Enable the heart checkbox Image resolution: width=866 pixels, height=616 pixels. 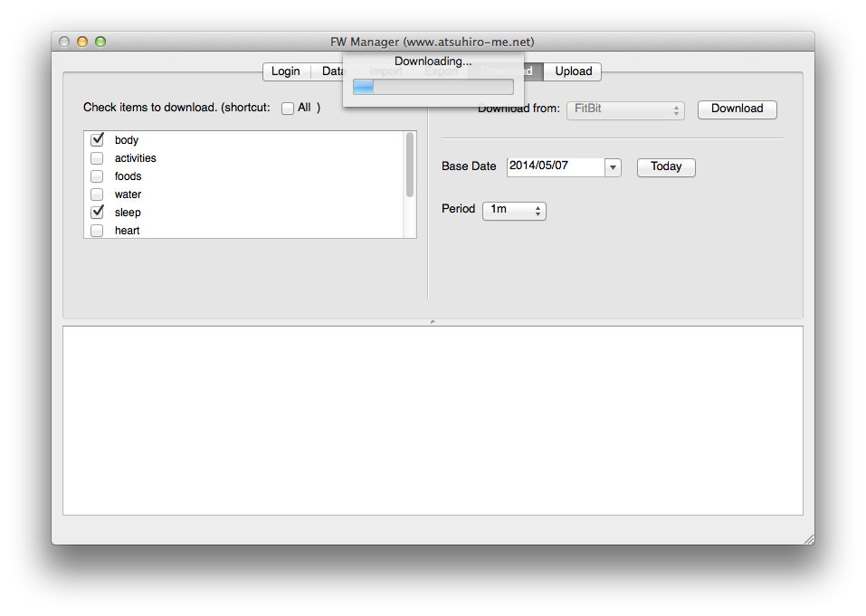click(97, 231)
